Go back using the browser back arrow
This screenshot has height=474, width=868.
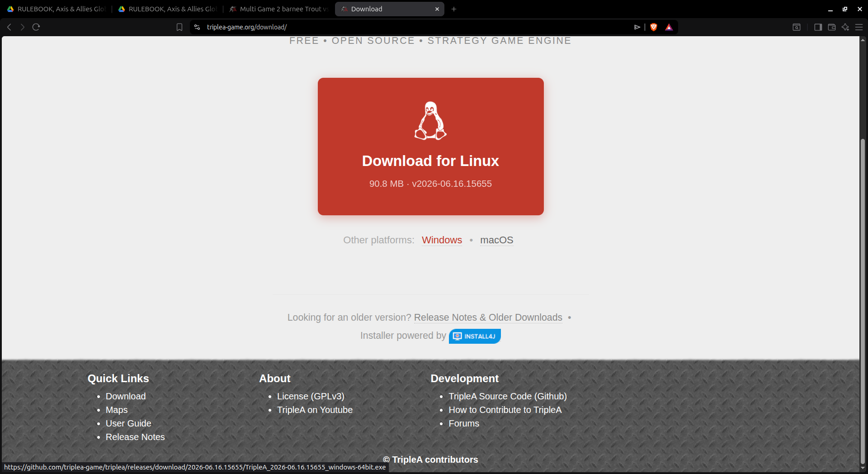9,27
